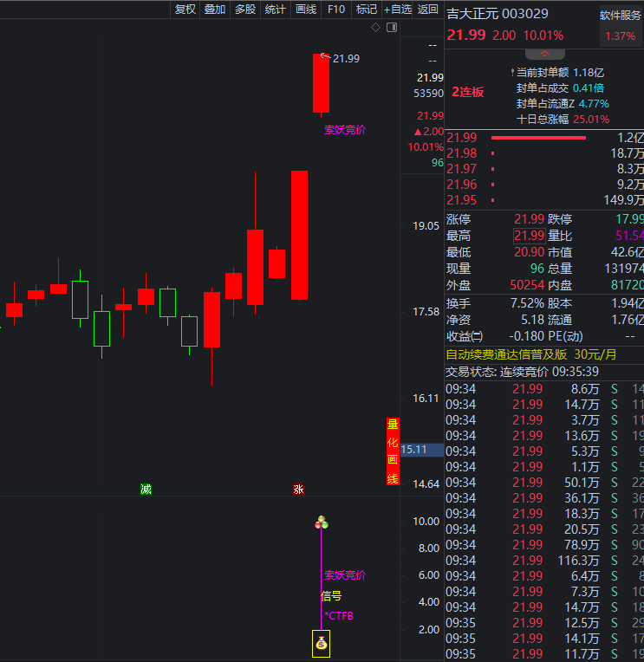
Task: Click the 换手 7.52% value
Action: coord(527,303)
